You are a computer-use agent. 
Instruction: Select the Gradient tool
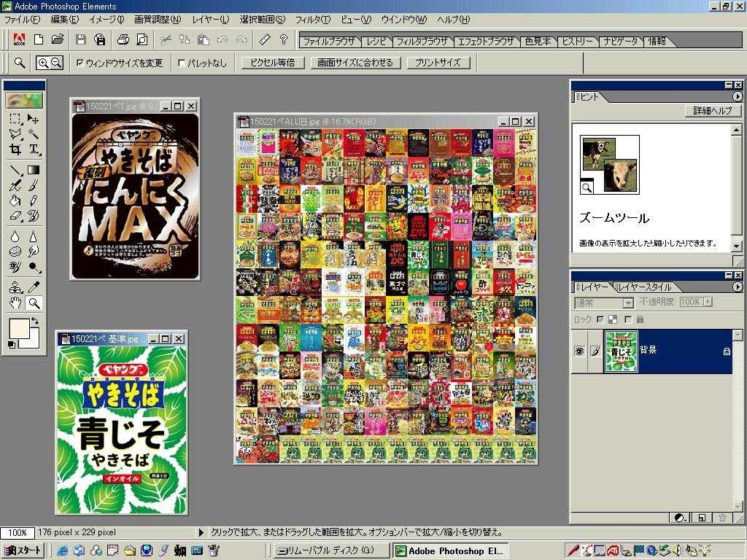point(33,170)
